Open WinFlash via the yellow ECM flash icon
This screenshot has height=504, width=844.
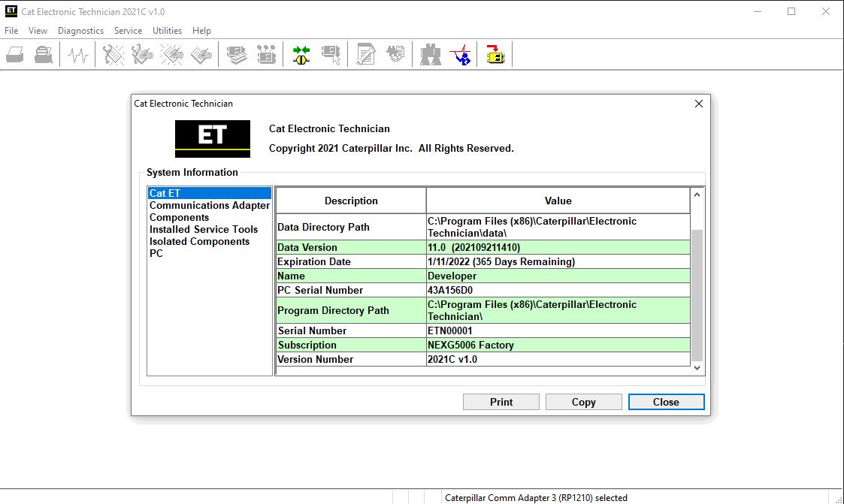click(x=495, y=53)
